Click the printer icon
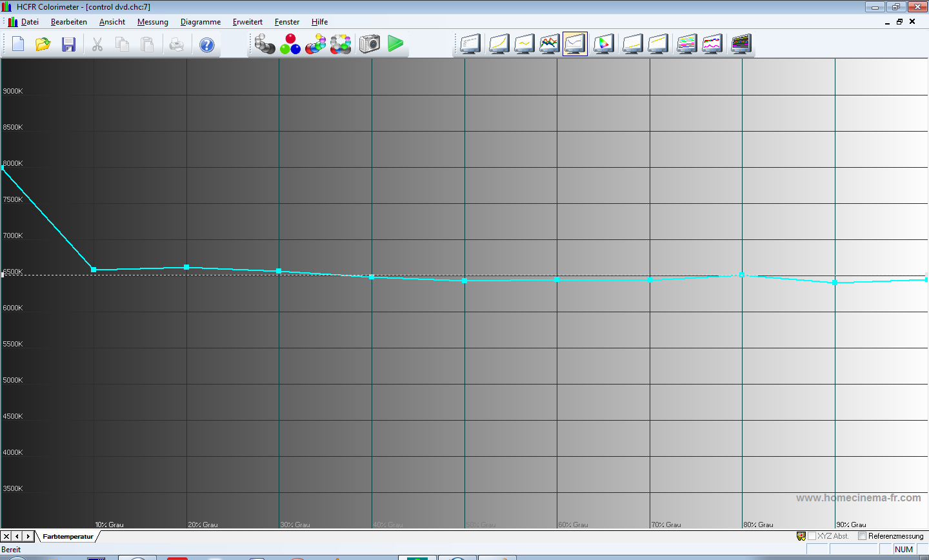Viewport: 929px width, 560px height. click(x=176, y=44)
